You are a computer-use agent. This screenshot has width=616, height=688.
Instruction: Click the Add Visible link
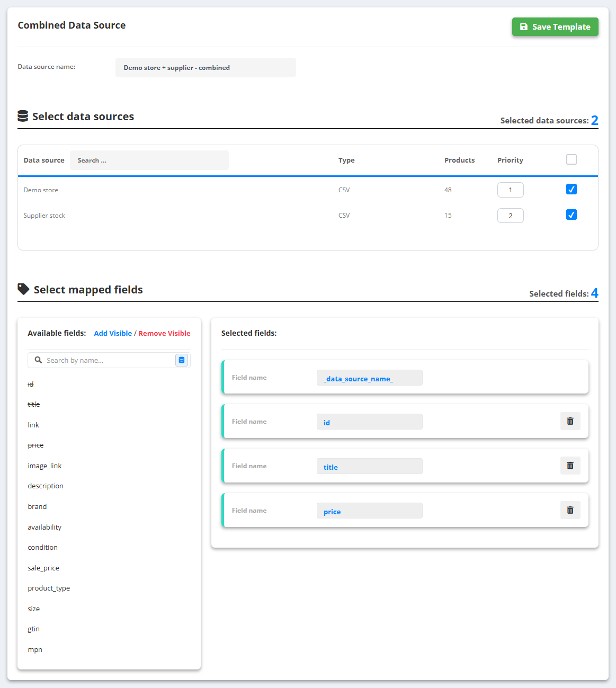point(113,333)
